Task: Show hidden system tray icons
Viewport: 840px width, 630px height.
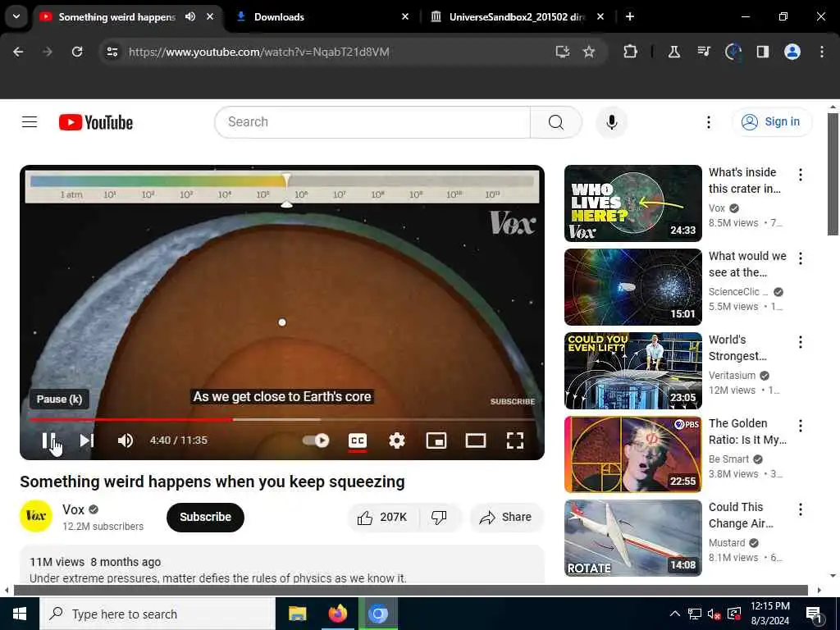Action: (x=675, y=614)
